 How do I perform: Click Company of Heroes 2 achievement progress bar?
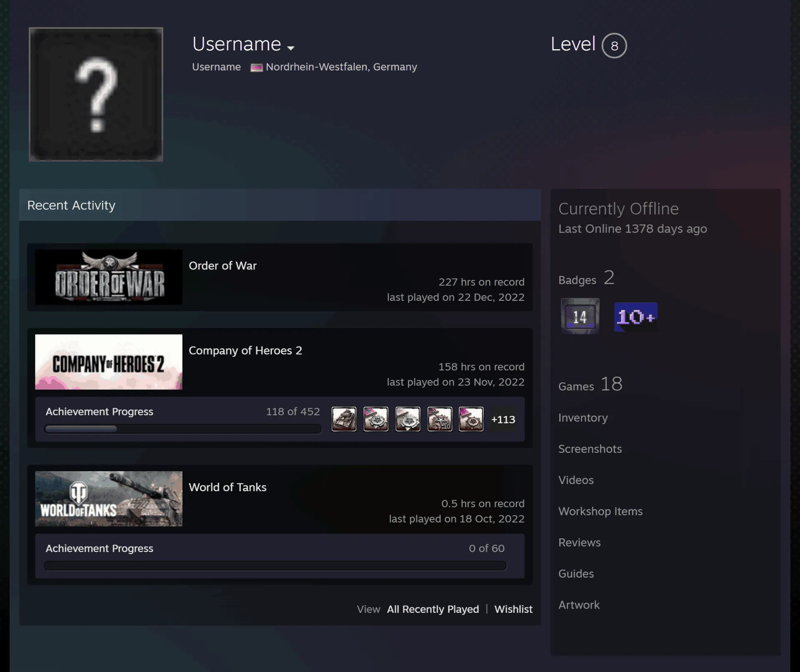(x=183, y=429)
